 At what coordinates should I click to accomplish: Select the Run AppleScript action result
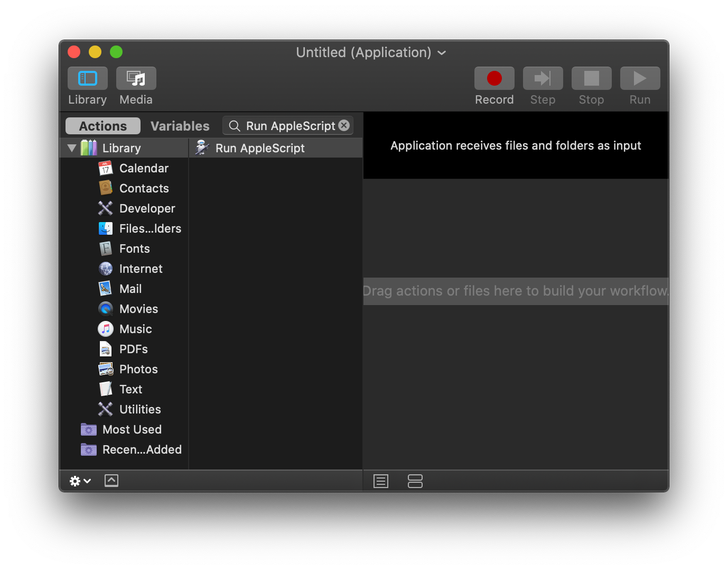point(276,148)
